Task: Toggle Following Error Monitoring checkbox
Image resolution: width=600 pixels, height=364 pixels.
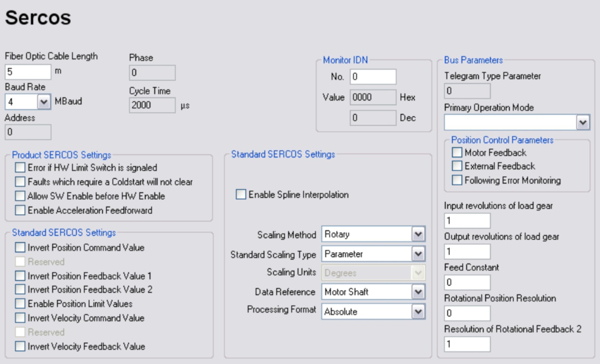Action: pyautogui.click(x=457, y=180)
